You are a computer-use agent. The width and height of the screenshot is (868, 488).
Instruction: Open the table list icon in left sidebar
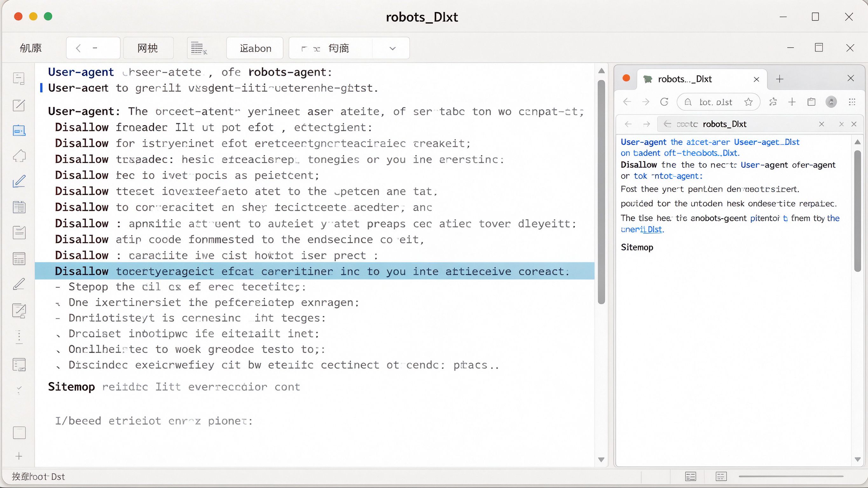point(19,259)
